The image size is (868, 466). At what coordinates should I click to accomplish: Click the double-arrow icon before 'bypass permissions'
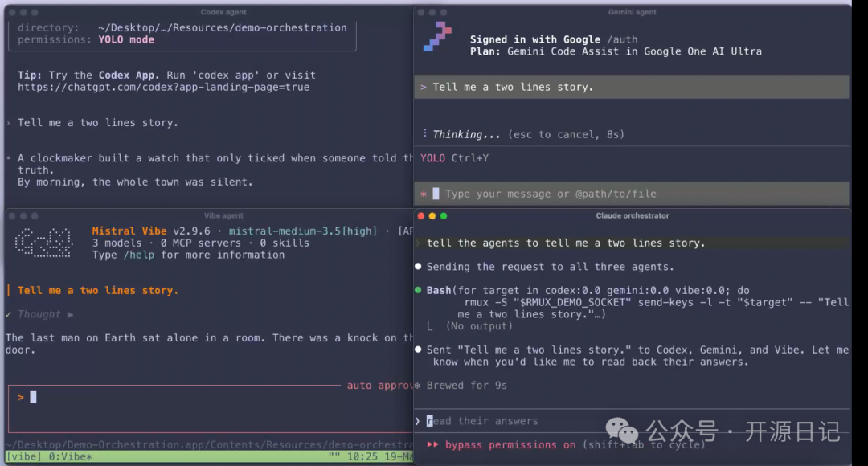point(433,444)
